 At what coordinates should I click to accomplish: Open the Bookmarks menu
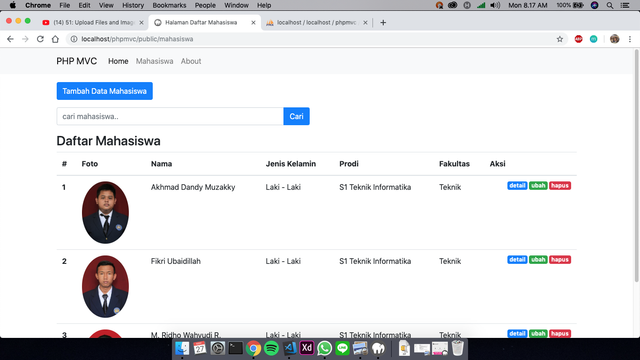pyautogui.click(x=169, y=5)
